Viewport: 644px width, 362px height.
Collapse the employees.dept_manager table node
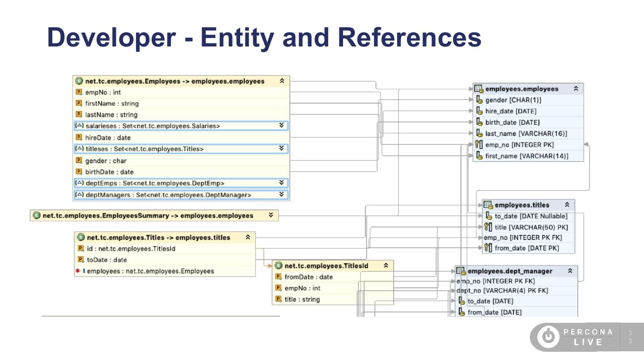[570, 271]
